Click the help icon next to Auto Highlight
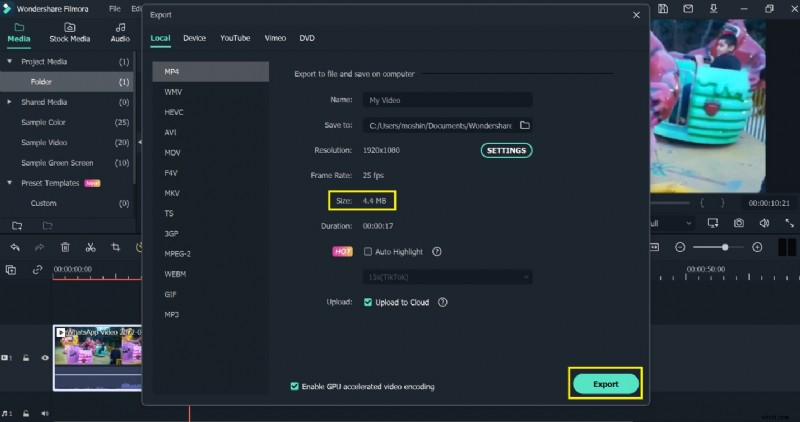The width and height of the screenshot is (800, 422). (437, 252)
